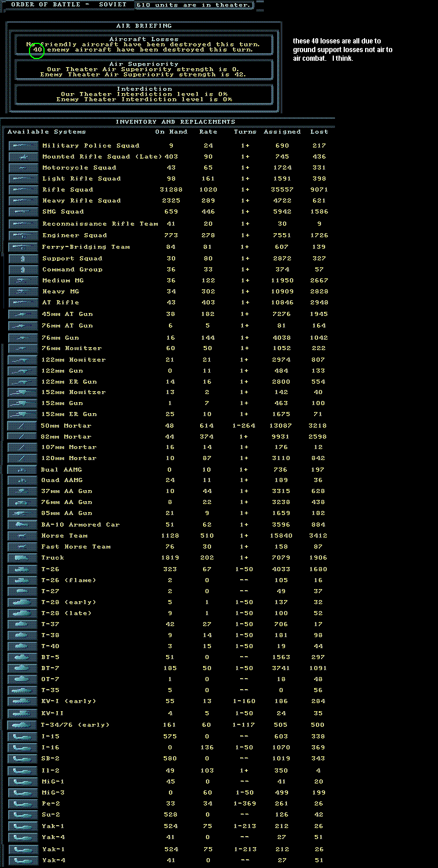Select the T-28 (early) tank icon
This screenshot has height=868, width=438.
tap(24, 602)
